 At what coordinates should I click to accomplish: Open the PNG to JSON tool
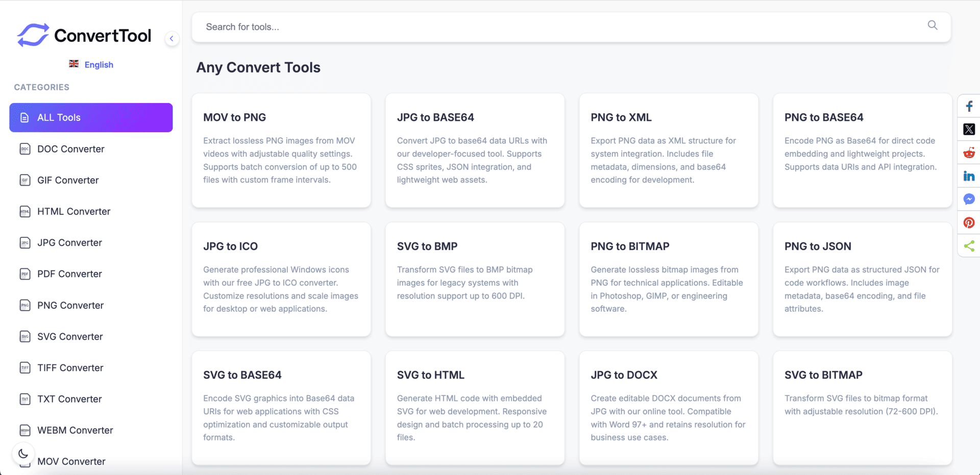[x=862, y=279]
